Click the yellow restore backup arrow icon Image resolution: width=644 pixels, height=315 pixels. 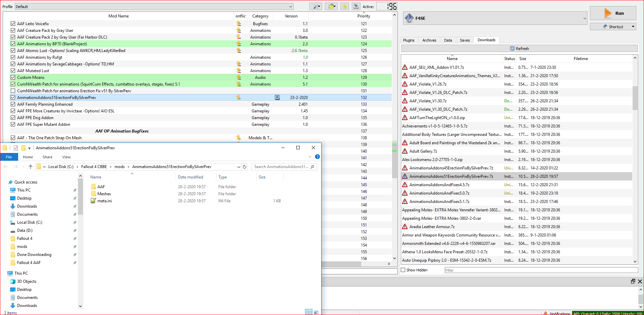(344, 6)
